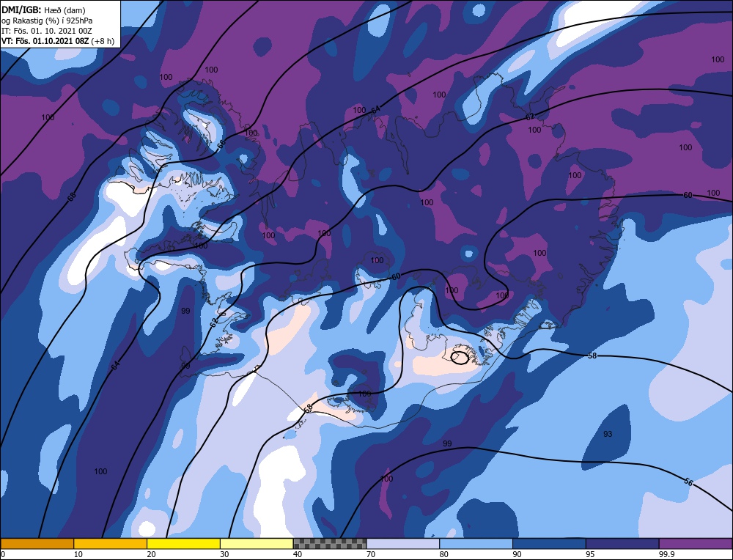Viewport: 733px width, 560px height.
Task: Click the bright yellow 20–30 legend swatch
Action: 183,543
